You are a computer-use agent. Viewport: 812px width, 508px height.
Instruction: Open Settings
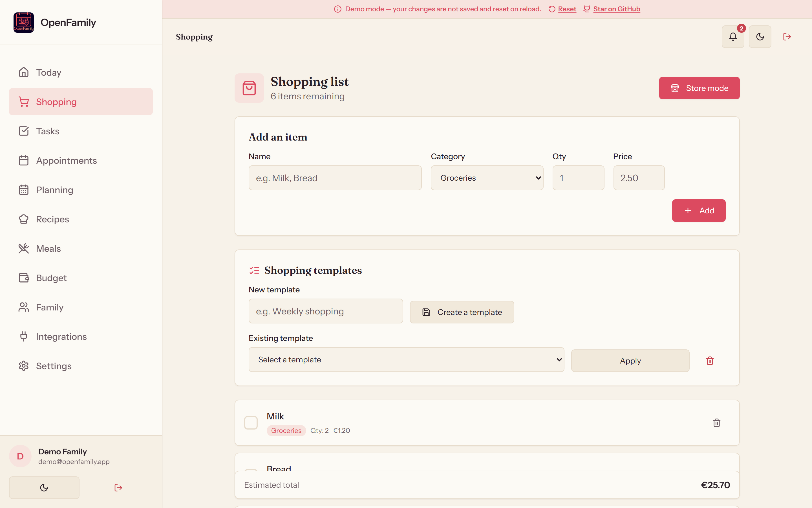(x=81, y=366)
